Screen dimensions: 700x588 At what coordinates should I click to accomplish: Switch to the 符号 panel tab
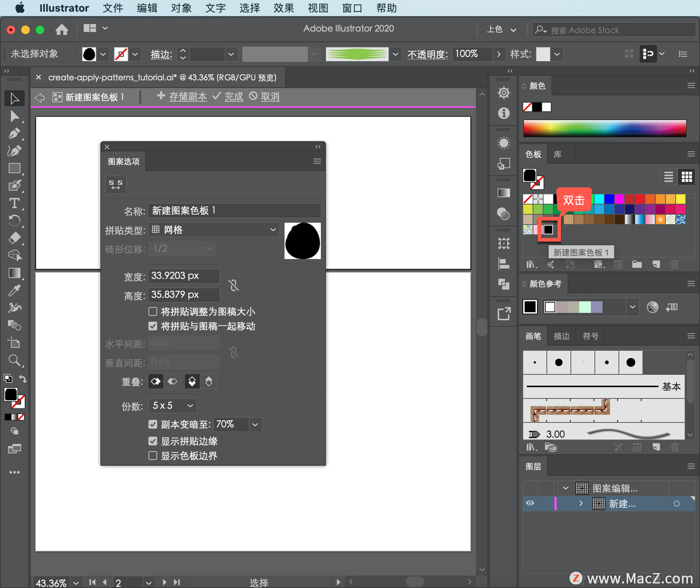[x=590, y=336]
